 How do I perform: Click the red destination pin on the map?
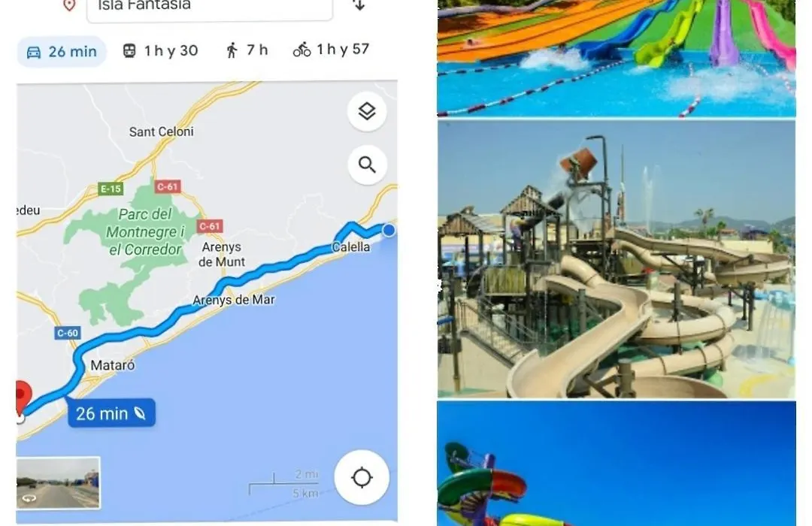coord(22,398)
